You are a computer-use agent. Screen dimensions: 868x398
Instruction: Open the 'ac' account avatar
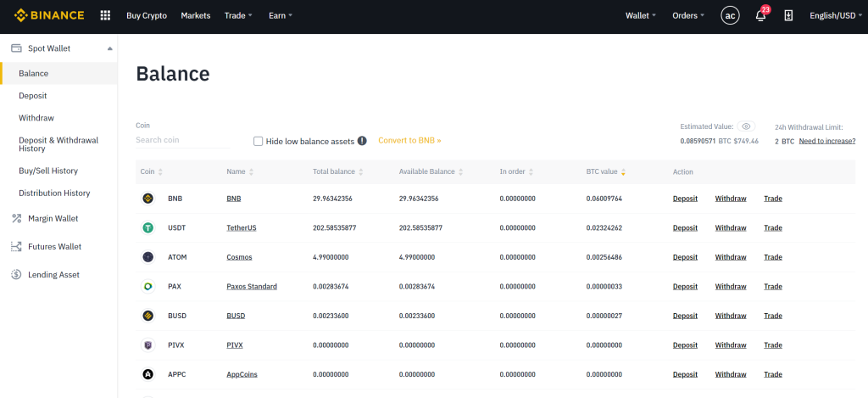(x=730, y=15)
